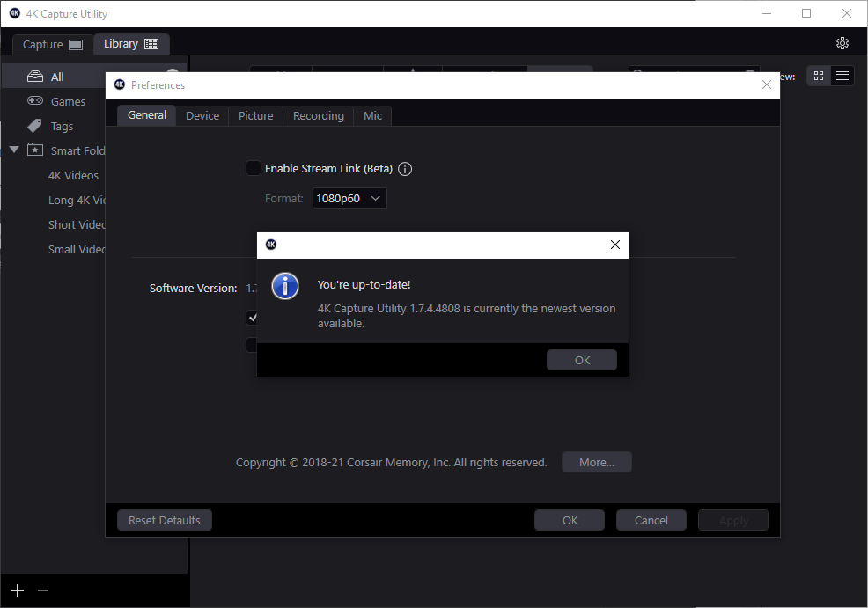Switch to list view in Library
Image resolution: width=868 pixels, height=608 pixels.
[842, 76]
